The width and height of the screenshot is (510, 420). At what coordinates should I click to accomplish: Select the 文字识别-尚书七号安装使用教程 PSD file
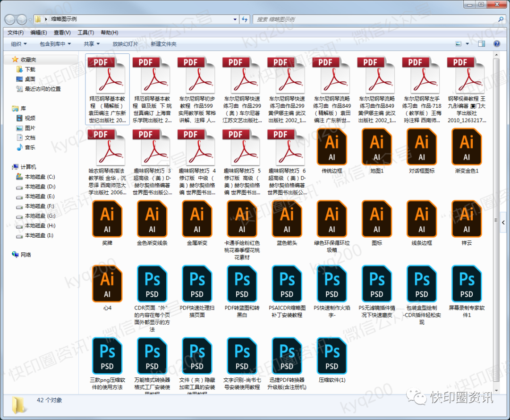(x=242, y=364)
